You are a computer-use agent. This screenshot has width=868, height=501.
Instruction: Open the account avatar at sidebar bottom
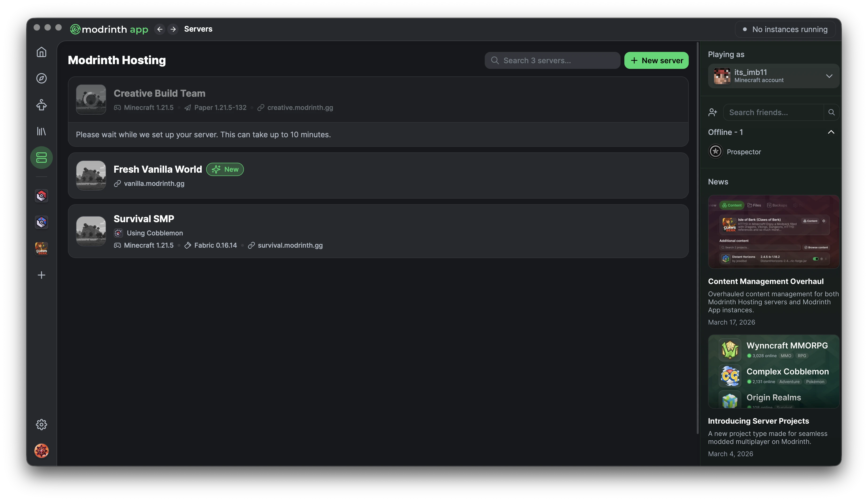[41, 451]
